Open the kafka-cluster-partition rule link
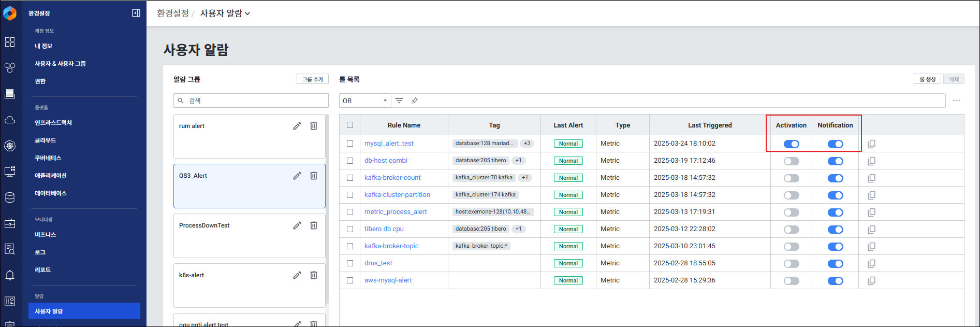 [397, 195]
